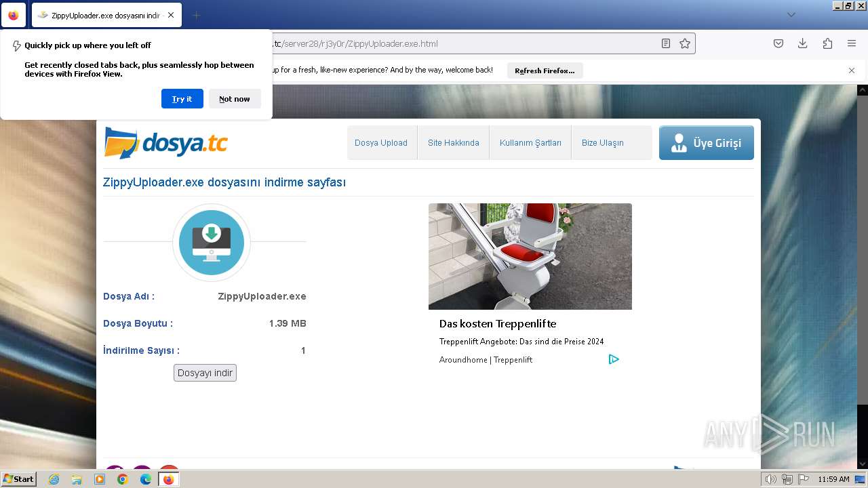
Task: Click the ZippyUploader.exe file name text
Action: pyautogui.click(x=262, y=296)
